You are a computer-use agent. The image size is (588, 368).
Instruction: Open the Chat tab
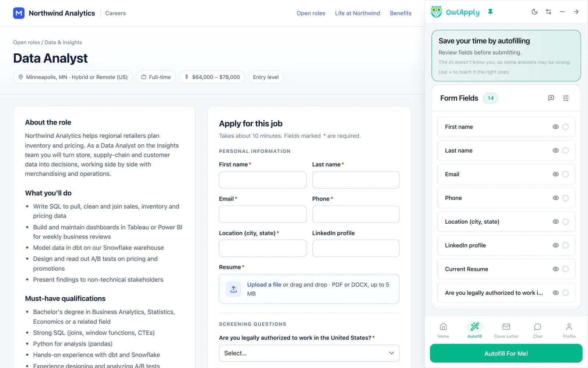pos(538,330)
